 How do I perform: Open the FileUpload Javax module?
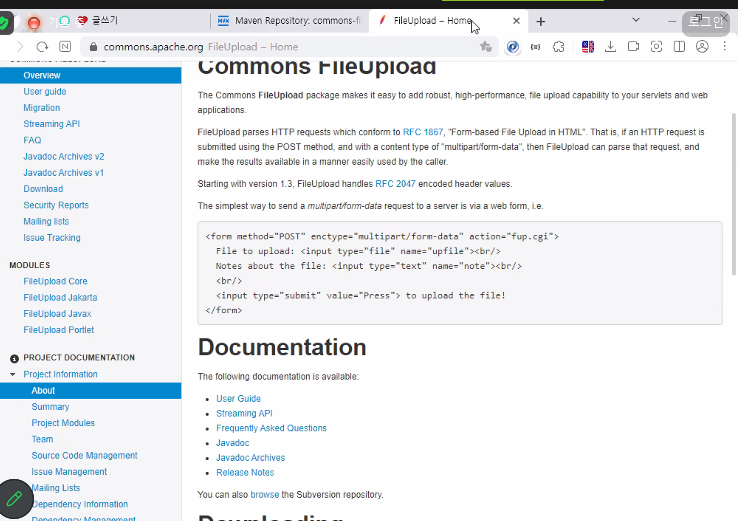tap(57, 314)
